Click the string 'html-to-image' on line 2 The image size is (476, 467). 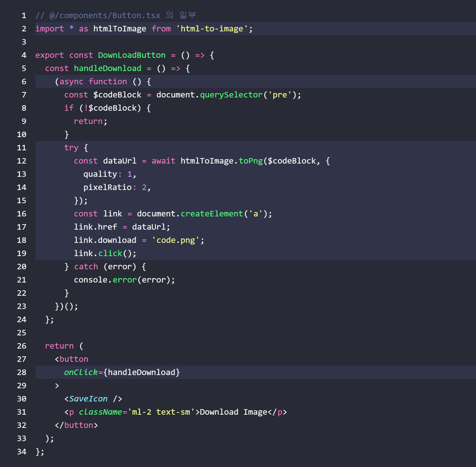tap(212, 29)
